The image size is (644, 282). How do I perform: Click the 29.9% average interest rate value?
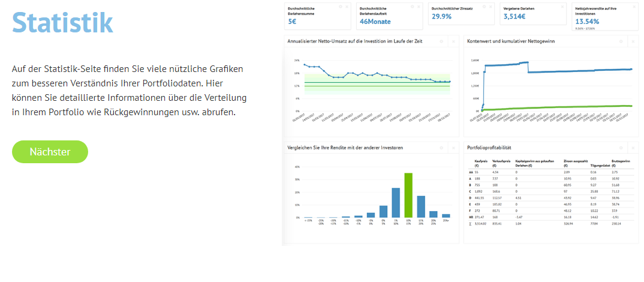pos(441,16)
